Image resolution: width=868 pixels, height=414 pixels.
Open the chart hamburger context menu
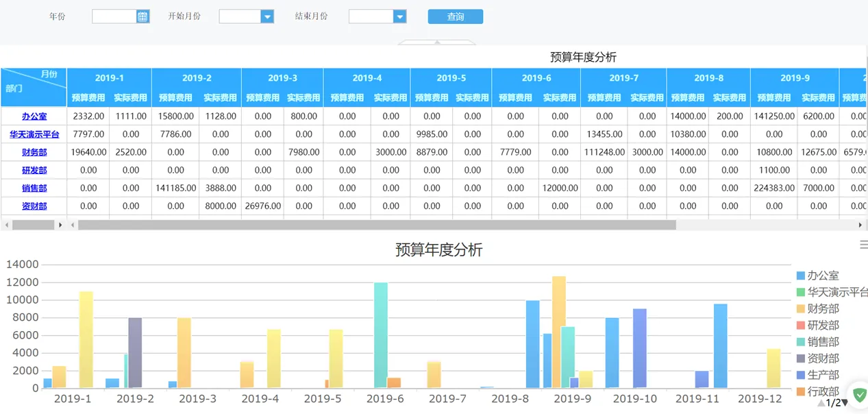(863, 245)
